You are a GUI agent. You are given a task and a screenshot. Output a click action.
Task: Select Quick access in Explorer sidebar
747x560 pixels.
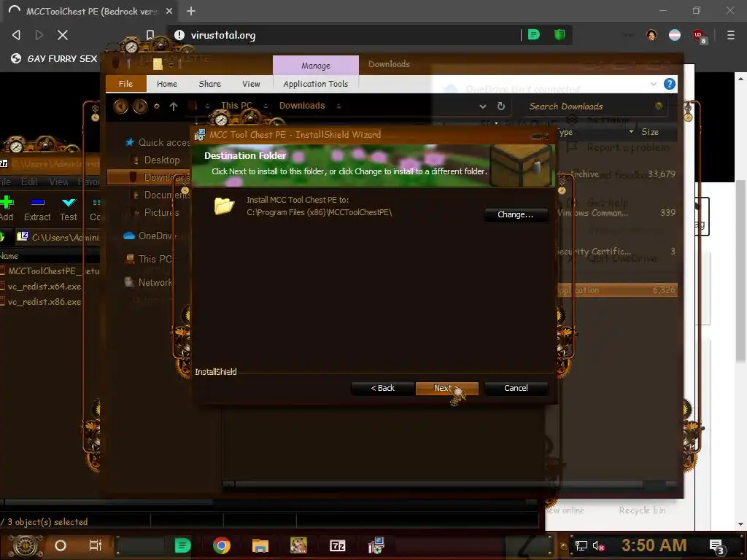158,142
